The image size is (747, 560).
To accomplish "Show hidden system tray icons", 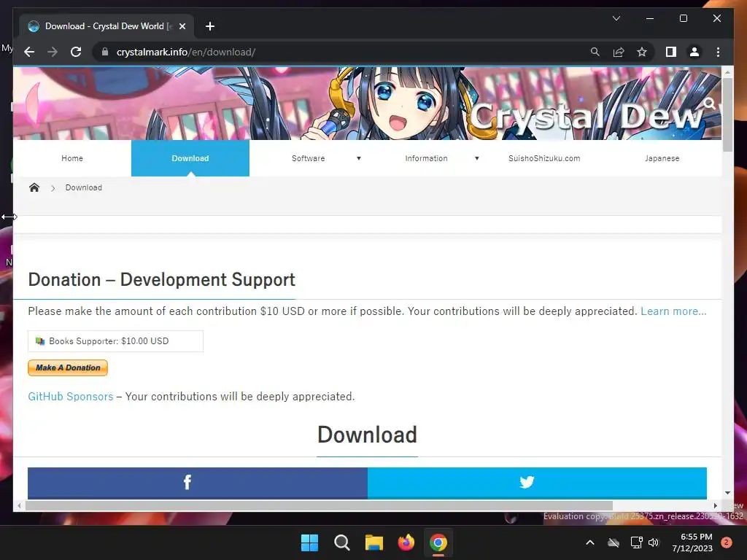I will coord(589,542).
